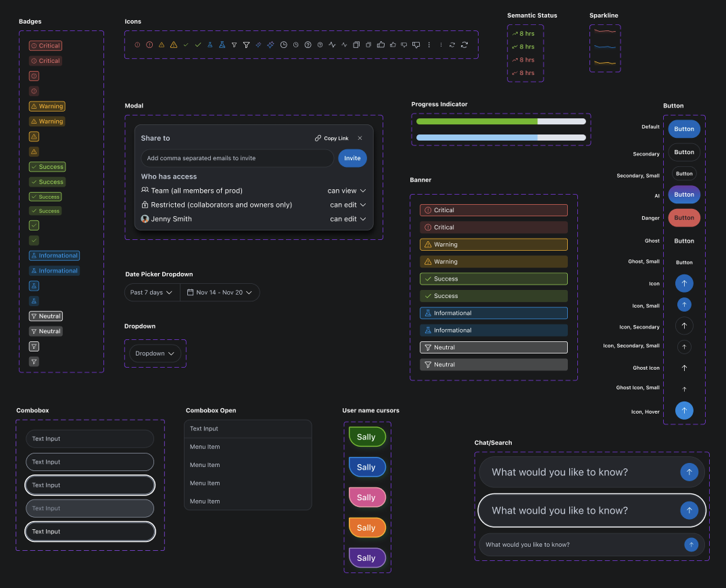Image resolution: width=726 pixels, height=588 pixels.
Task: Open the Nov 14 - Nov 20 date picker
Action: click(220, 293)
